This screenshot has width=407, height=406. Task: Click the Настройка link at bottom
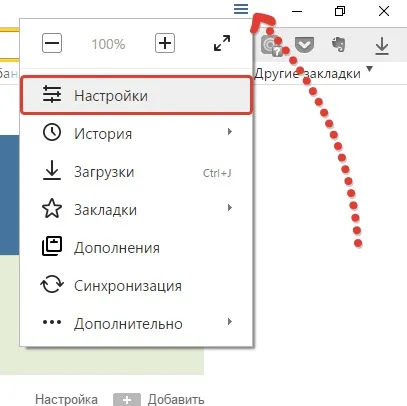66,399
